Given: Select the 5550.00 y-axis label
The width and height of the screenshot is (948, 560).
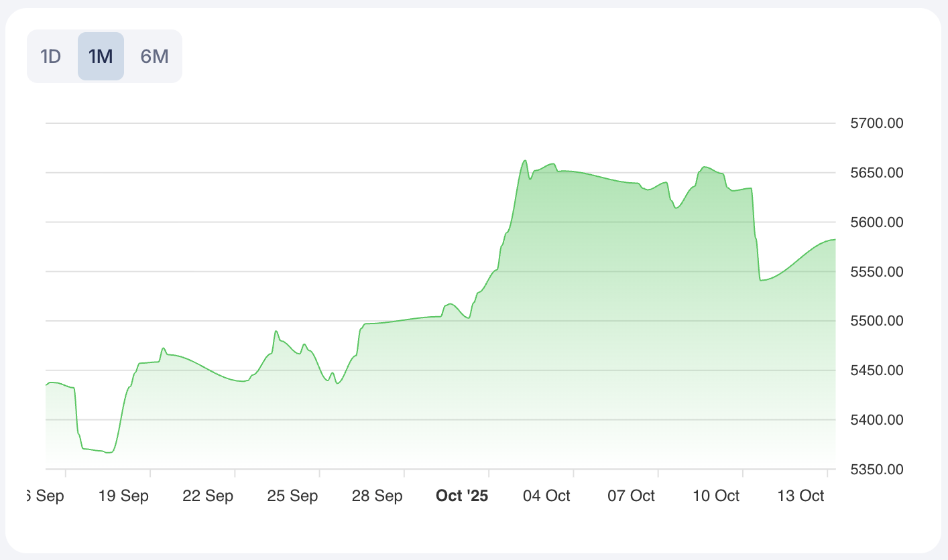Looking at the screenshot, I should 876,272.
